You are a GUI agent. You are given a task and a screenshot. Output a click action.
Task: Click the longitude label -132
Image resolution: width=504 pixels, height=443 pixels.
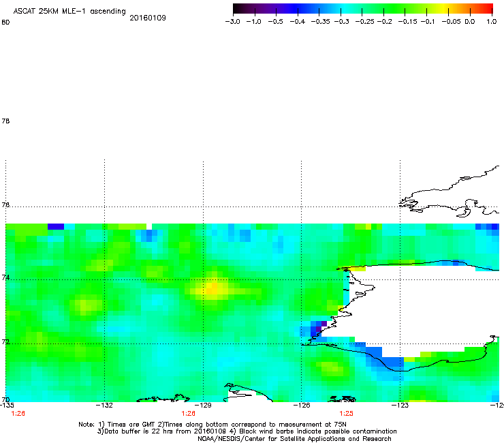(x=104, y=405)
